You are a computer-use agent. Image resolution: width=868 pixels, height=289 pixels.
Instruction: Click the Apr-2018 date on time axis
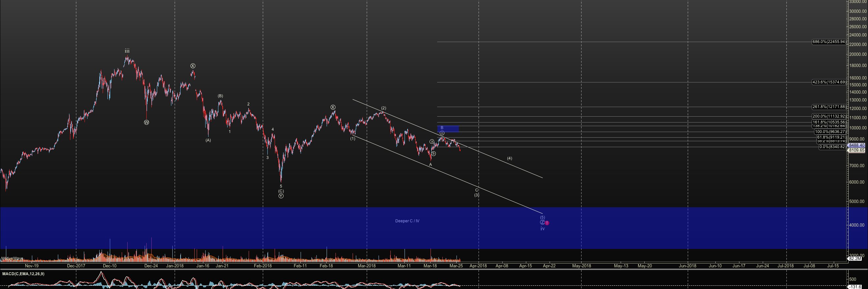coord(478,266)
